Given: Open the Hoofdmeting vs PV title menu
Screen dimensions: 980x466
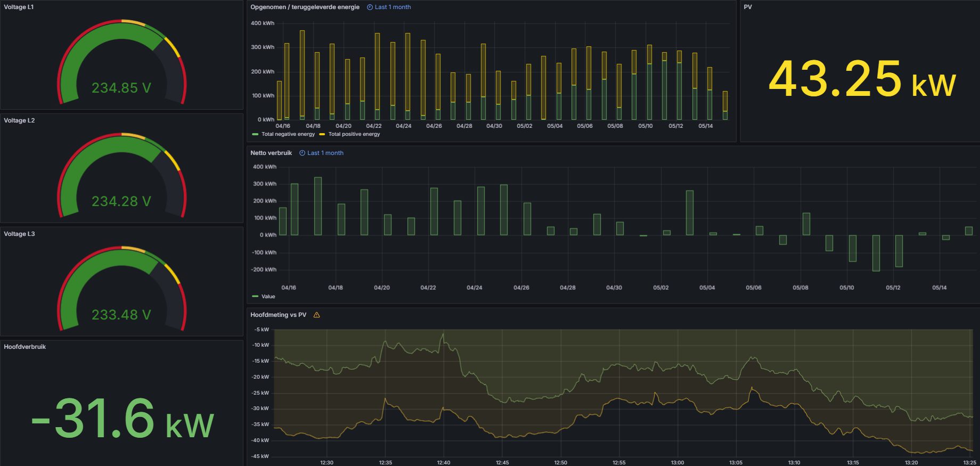Looking at the screenshot, I should (x=278, y=315).
